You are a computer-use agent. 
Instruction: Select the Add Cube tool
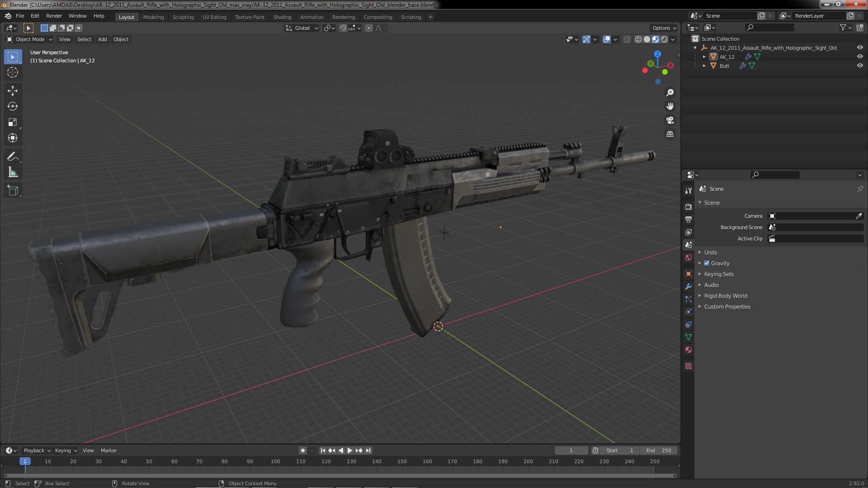tap(13, 191)
